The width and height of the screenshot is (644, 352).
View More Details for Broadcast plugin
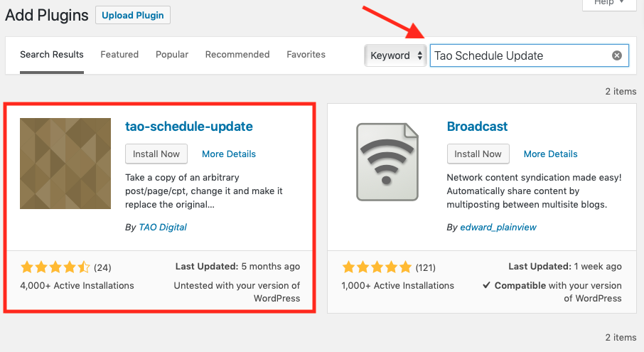[550, 154]
